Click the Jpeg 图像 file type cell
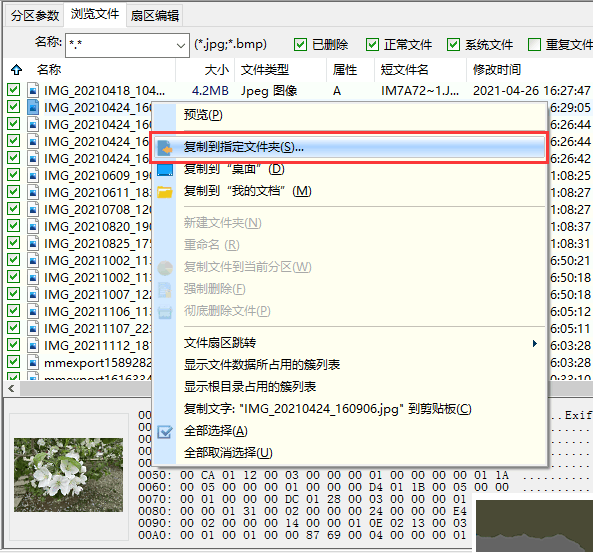The image size is (593, 553). 269,91
